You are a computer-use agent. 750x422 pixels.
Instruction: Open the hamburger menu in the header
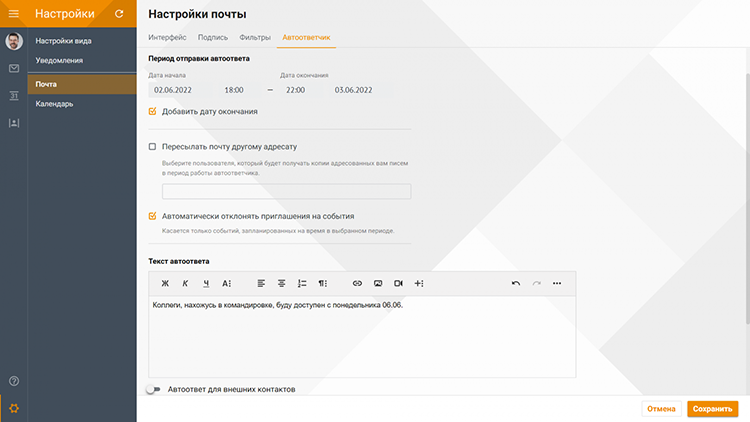pyautogui.click(x=14, y=14)
